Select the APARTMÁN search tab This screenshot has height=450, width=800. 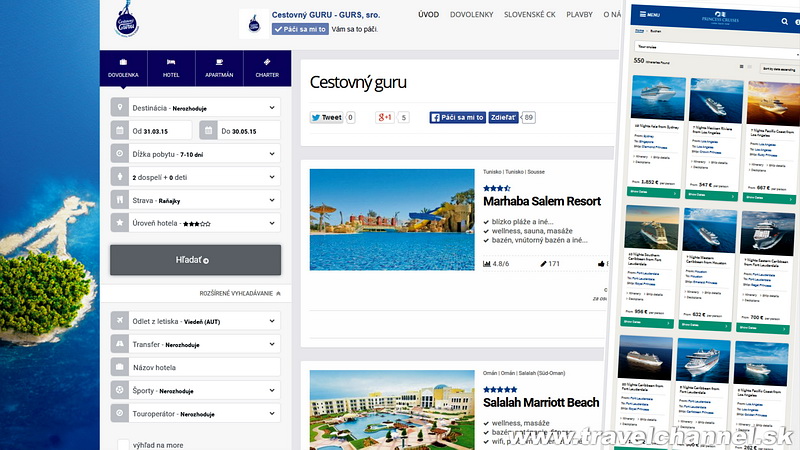219,68
